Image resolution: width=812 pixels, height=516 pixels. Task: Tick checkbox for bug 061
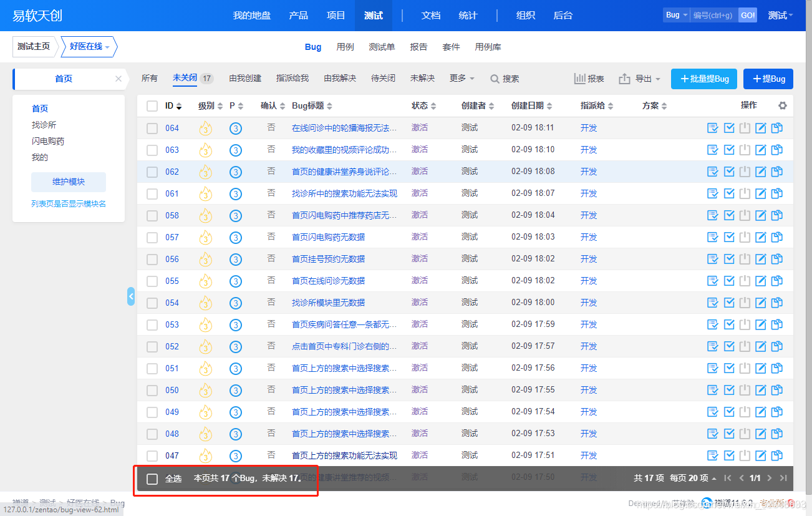tap(152, 193)
